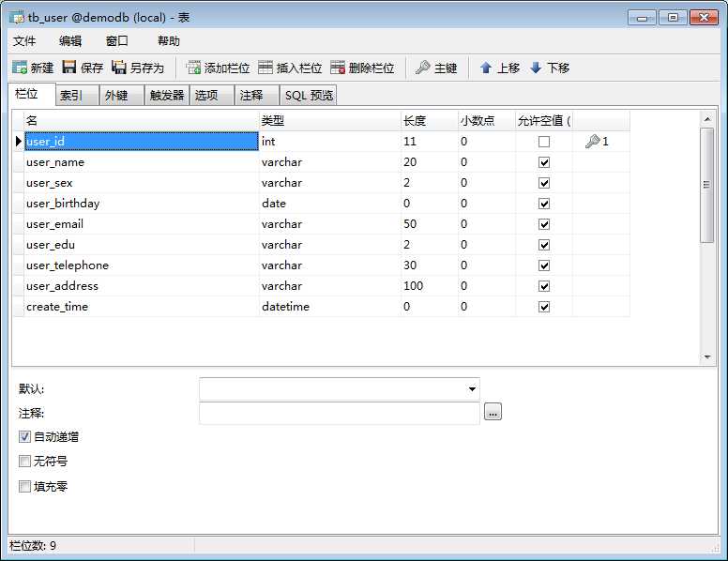Click the scrollbar up arrow in field grid
This screenshot has height=561, width=728.
(707, 119)
